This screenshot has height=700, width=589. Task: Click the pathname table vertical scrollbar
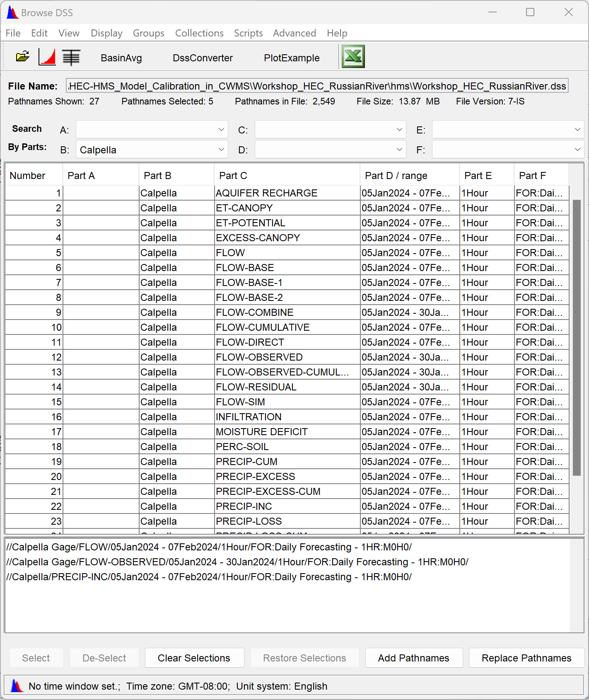[577, 337]
